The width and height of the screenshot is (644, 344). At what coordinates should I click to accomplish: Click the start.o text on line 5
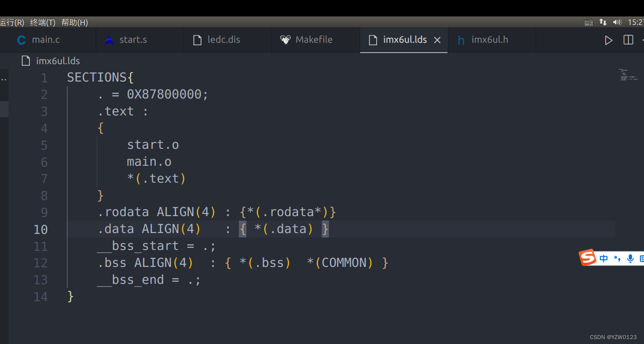[x=153, y=145]
